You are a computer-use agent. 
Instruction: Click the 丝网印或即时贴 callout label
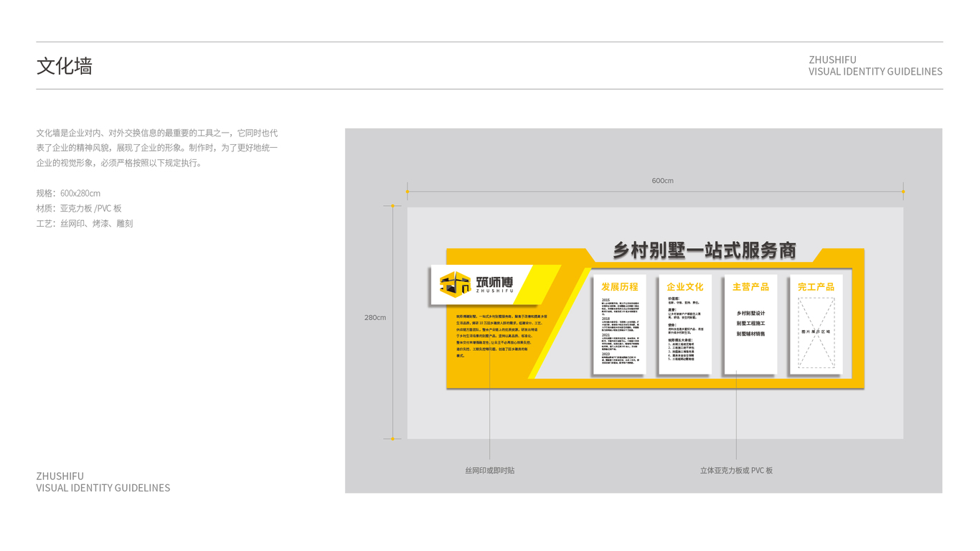click(490, 471)
